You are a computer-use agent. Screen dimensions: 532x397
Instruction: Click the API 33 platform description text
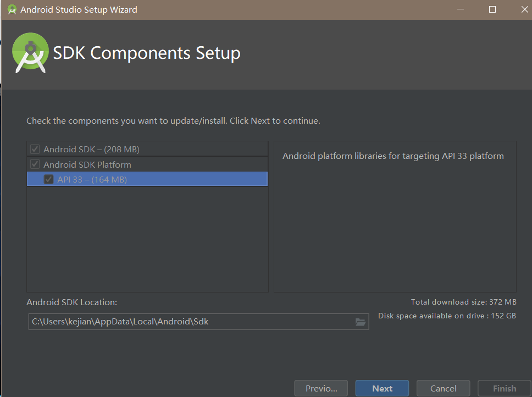[x=393, y=156]
